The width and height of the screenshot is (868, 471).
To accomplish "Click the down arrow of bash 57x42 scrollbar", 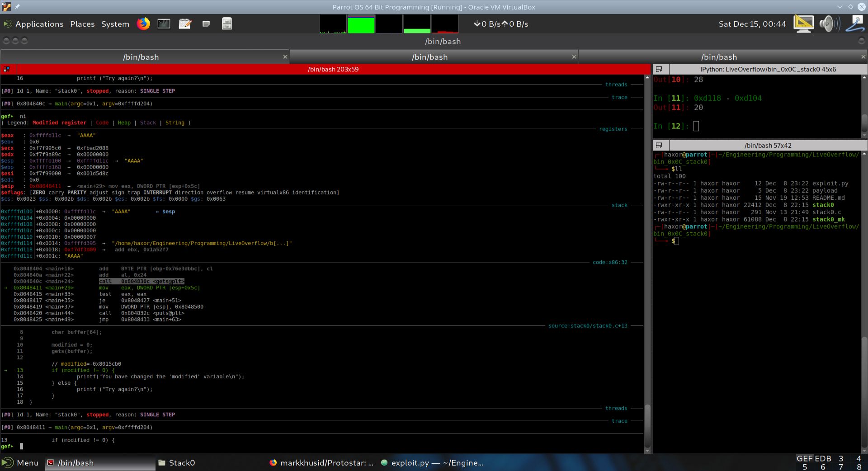I will pyautogui.click(x=864, y=450).
